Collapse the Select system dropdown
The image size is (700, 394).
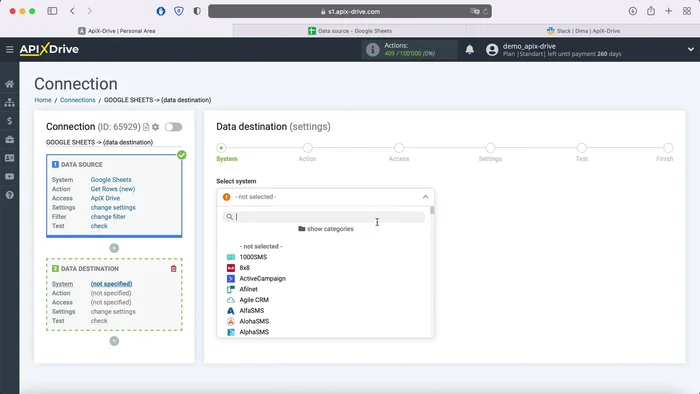tap(425, 197)
